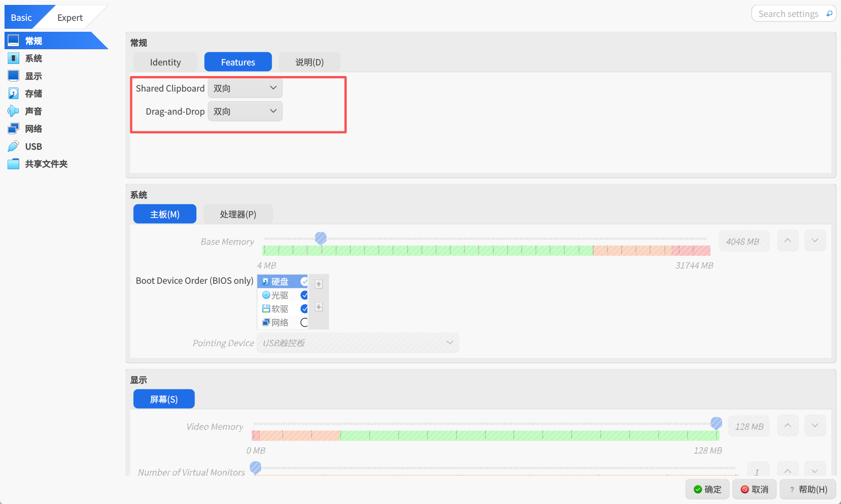Open the Pointing Device combo box
The image size is (841, 504).
tap(358, 343)
